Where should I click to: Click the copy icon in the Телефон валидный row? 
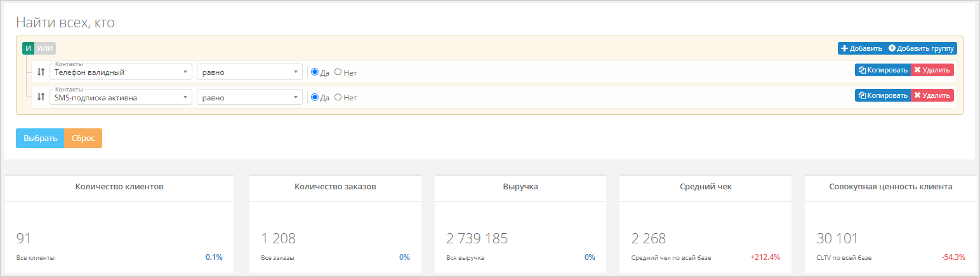(862, 70)
